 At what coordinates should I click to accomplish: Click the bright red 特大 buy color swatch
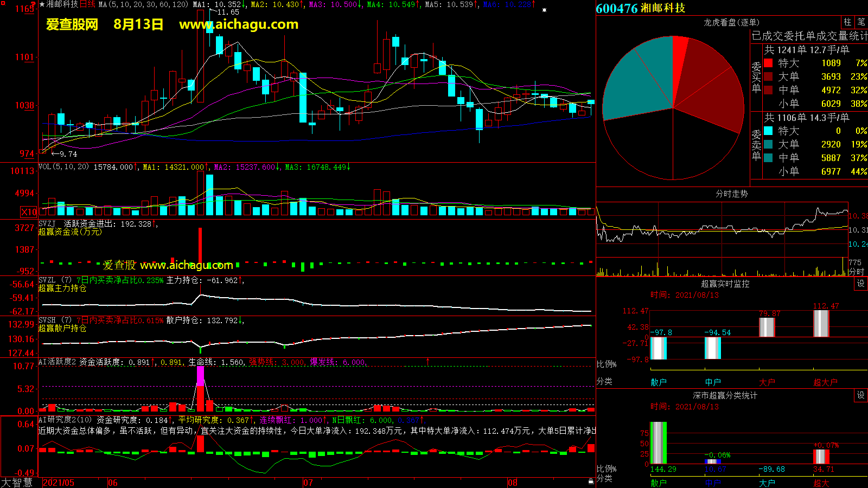[768, 63]
